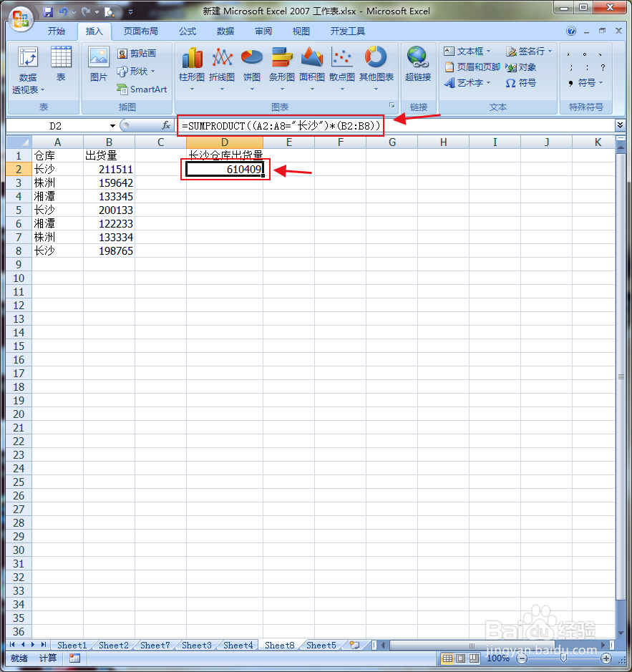
Task: Select row 8 header
Action: (19, 250)
